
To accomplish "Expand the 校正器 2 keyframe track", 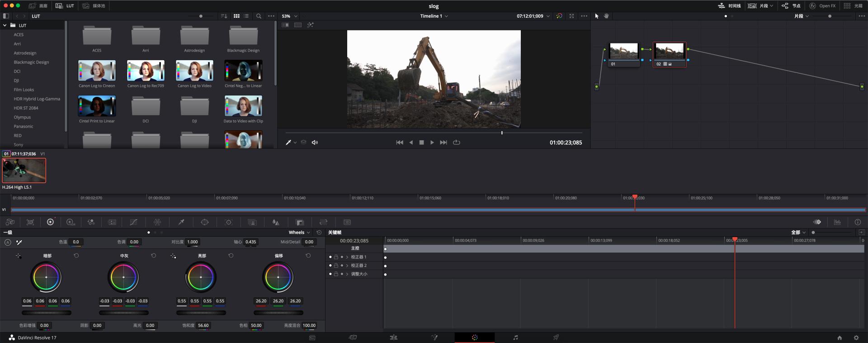I will 347,266.
